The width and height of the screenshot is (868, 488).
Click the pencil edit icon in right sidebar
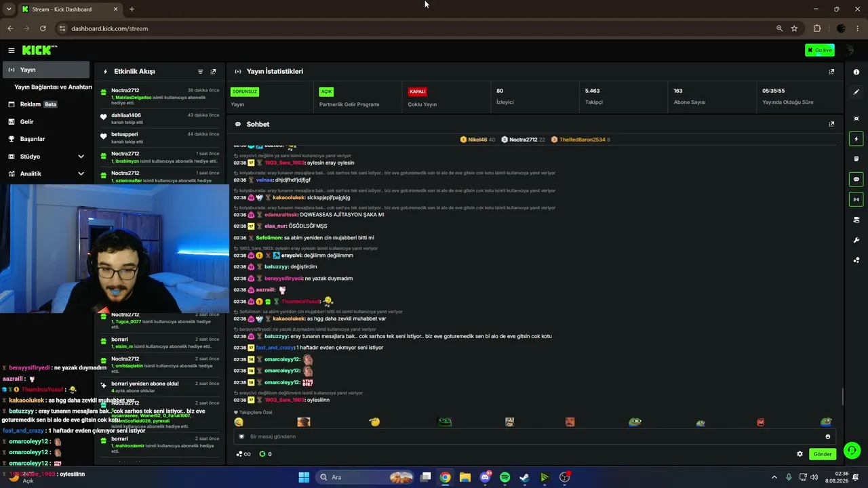click(856, 91)
